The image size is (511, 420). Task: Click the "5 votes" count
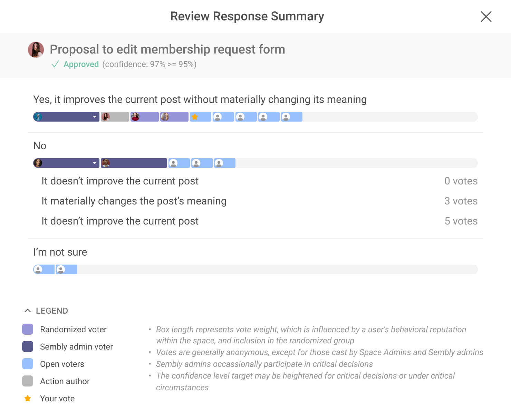[461, 221]
